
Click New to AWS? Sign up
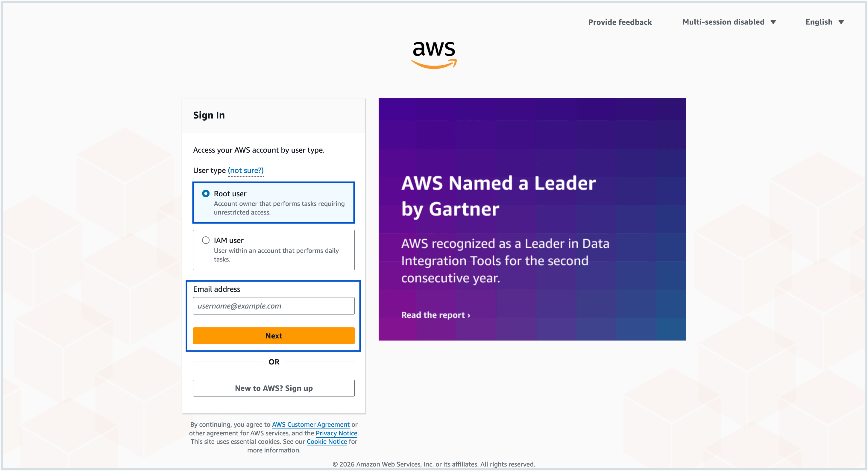pos(274,388)
